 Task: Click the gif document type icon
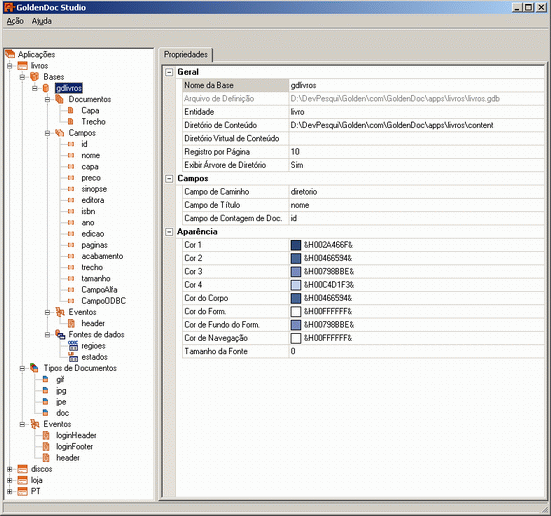coord(45,379)
